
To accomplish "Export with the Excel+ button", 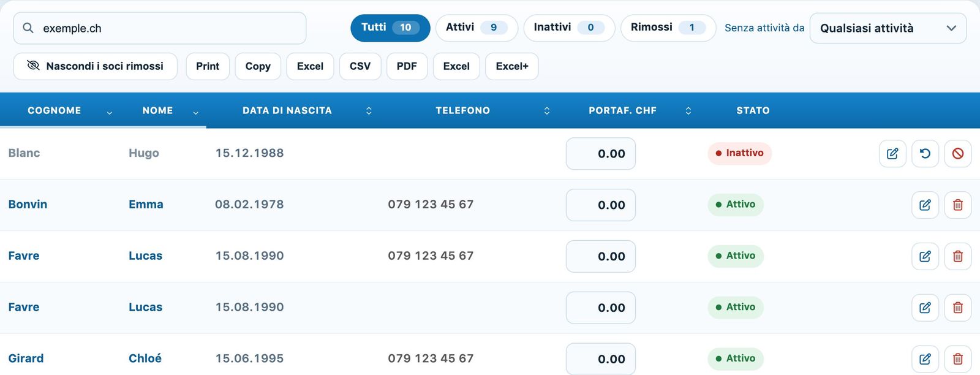I will pyautogui.click(x=512, y=66).
